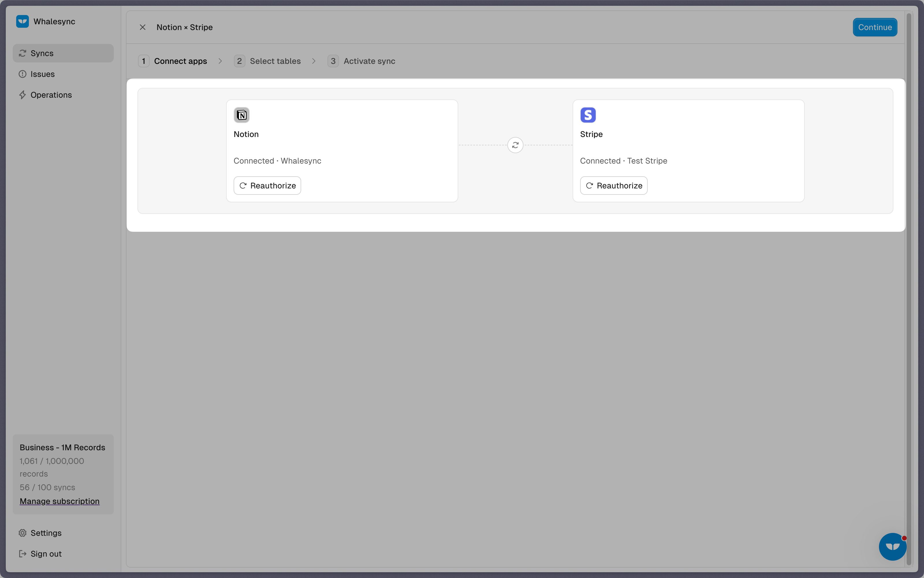Click the chevron after Connect apps
The image size is (924, 578).
pos(220,61)
